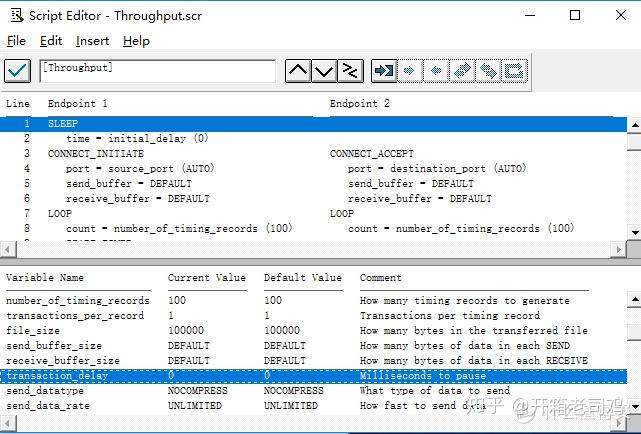Select Endpoint 1 receive_buffer = DEFAULT line
The height and width of the screenshot is (434, 641).
138,199
